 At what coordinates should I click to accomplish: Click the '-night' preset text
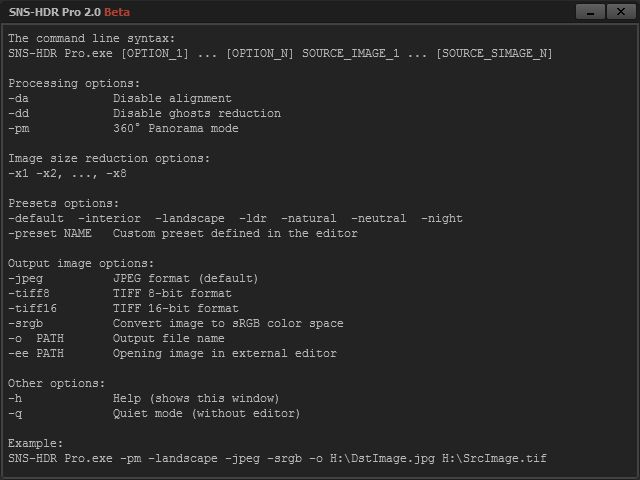click(442, 218)
